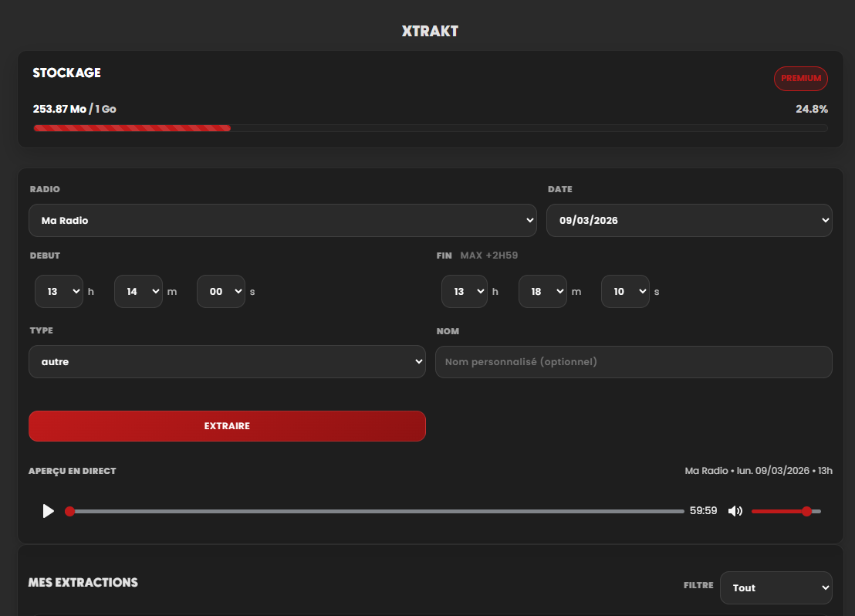Click the Mes Extractions heading

[83, 583]
